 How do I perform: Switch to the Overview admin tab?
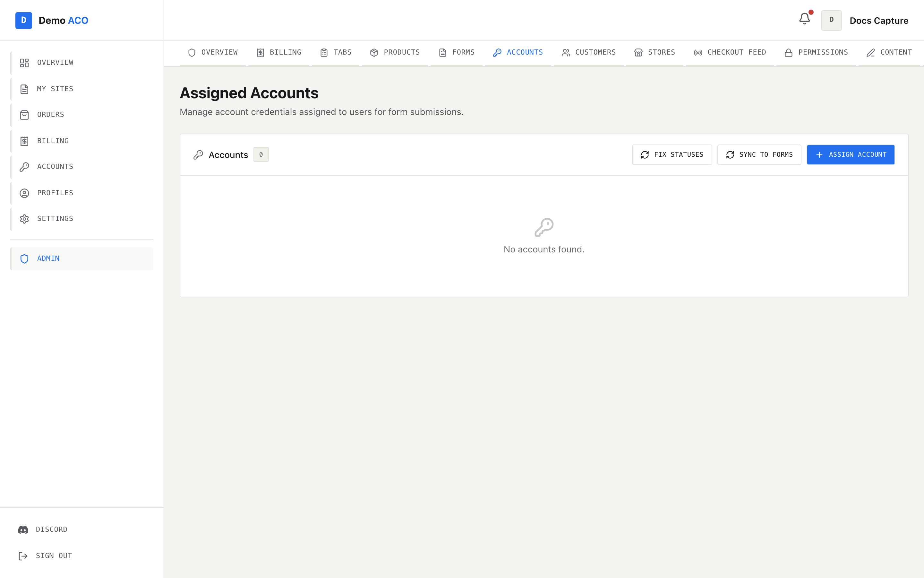pyautogui.click(x=213, y=53)
